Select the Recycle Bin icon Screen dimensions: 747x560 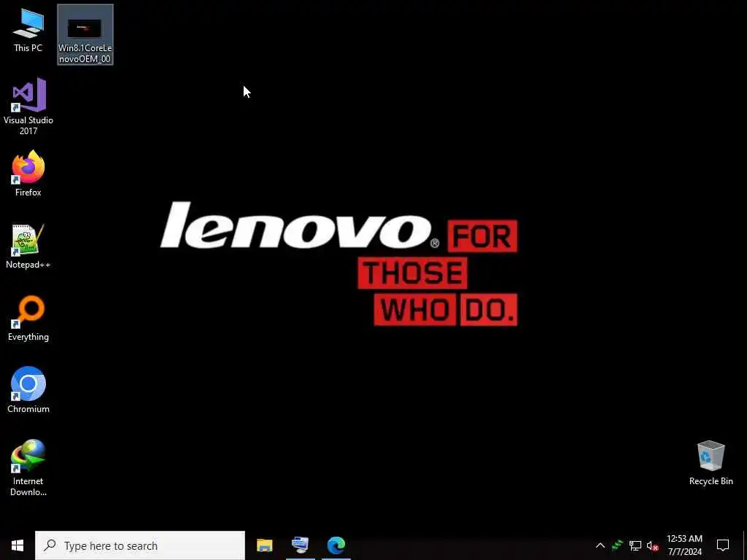click(x=711, y=463)
